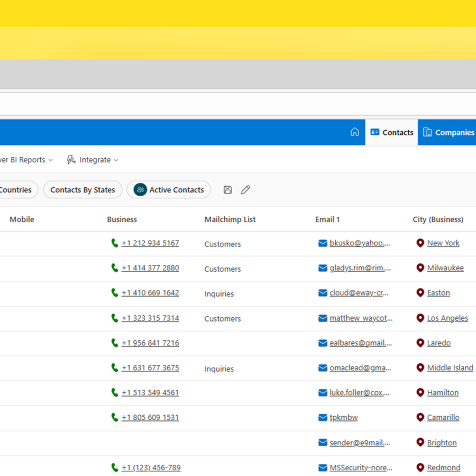Sort by City (Business) column header
476x476 pixels.
pos(438,219)
